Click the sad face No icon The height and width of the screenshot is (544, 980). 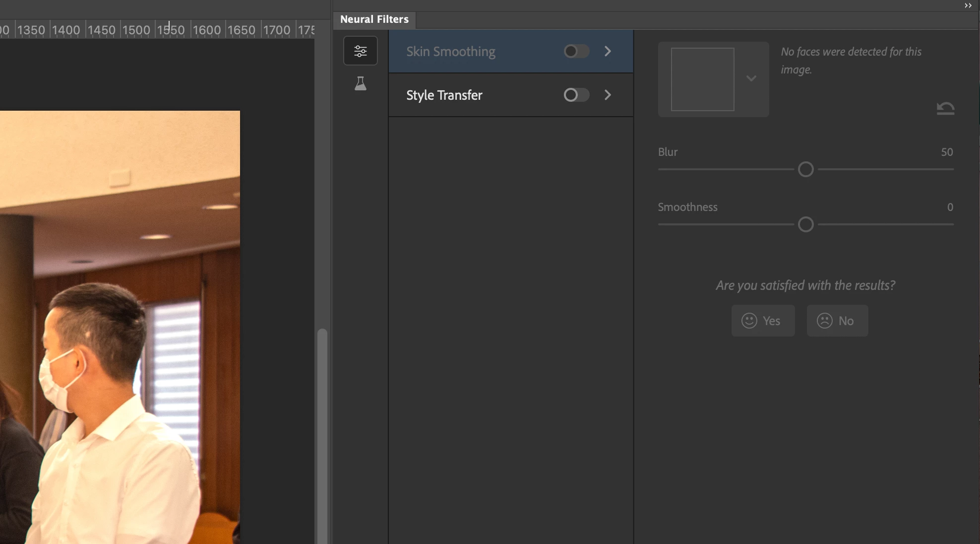click(825, 321)
